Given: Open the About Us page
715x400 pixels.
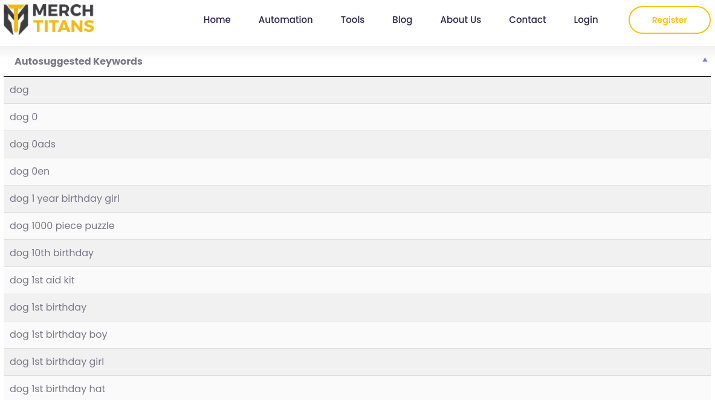Looking at the screenshot, I should coord(461,20).
